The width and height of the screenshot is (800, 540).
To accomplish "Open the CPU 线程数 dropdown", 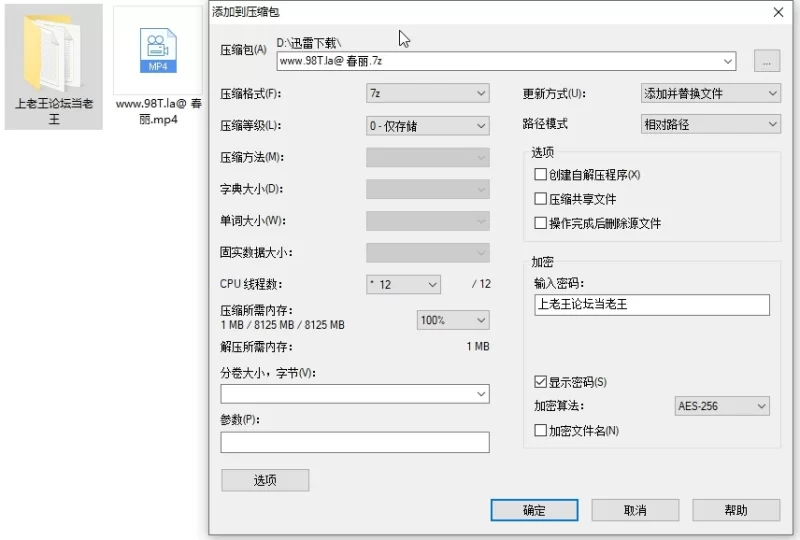I will [403, 284].
